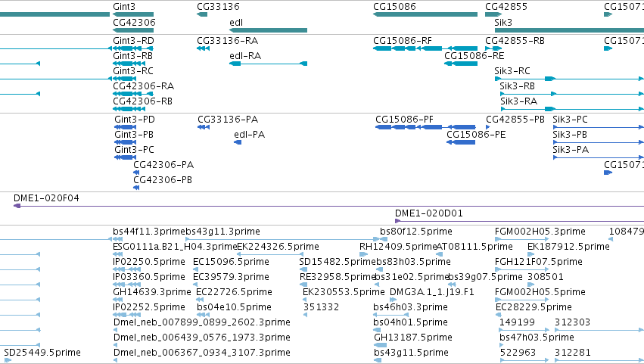
Task: Click the Gint3-PC protein label
Action: [x=134, y=150]
